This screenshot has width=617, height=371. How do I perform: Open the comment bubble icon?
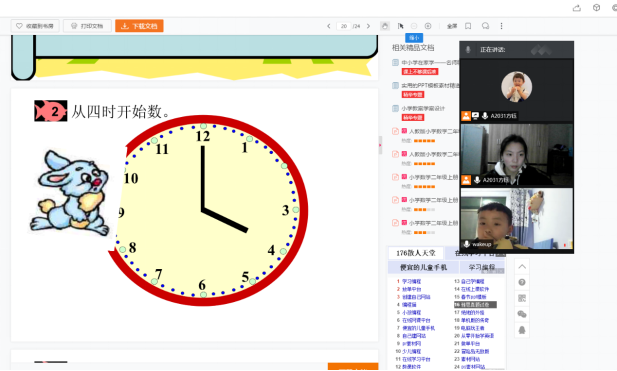pyautogui.click(x=485, y=26)
